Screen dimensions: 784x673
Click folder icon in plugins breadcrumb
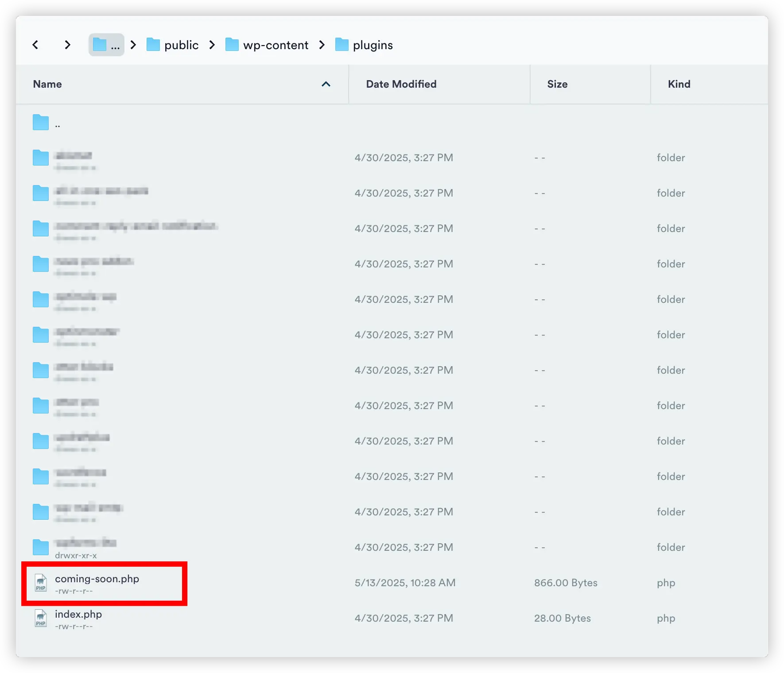coord(342,44)
